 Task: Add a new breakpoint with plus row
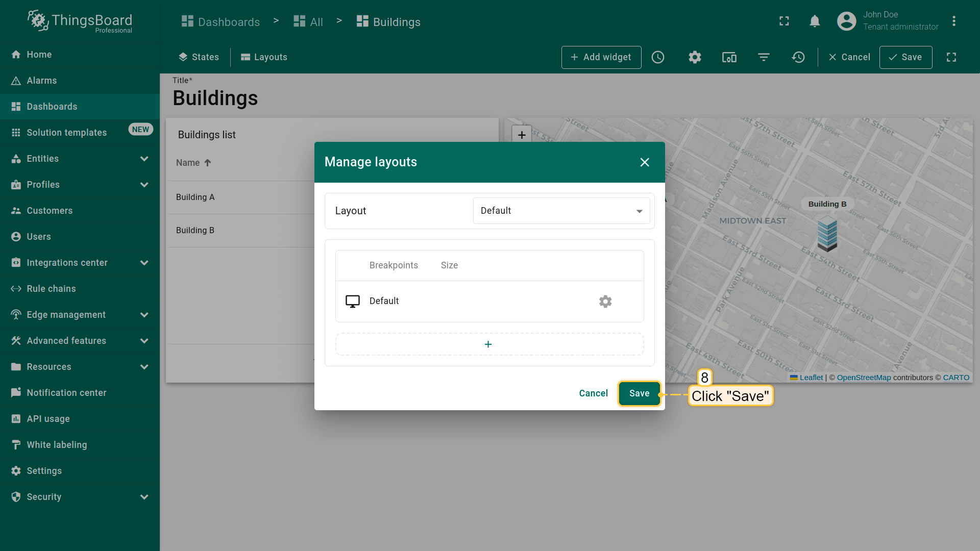489,344
